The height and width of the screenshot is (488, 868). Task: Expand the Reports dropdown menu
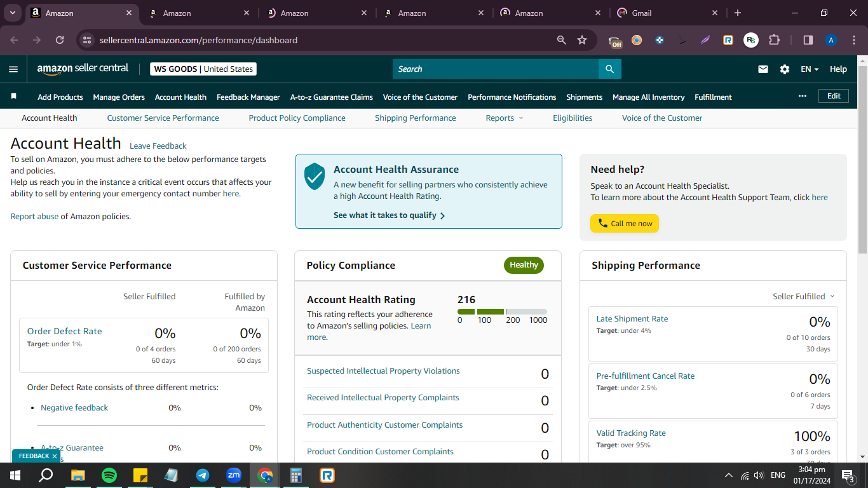[505, 118]
